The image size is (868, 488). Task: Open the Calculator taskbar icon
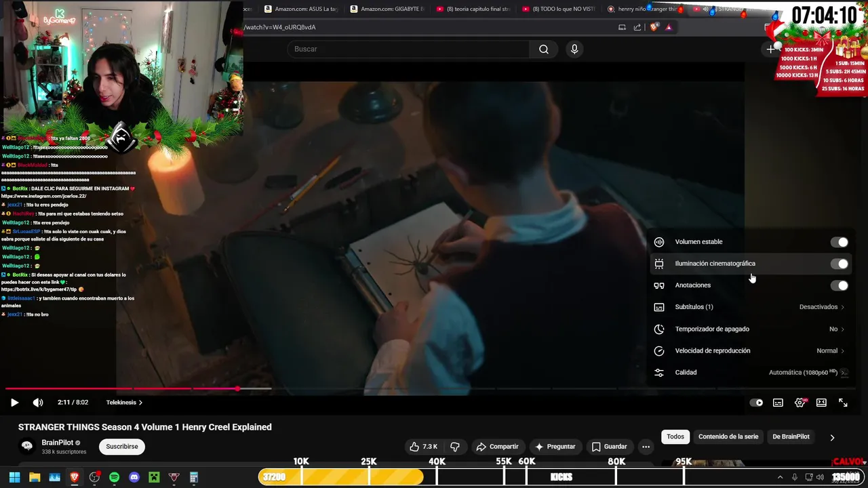coord(194,477)
